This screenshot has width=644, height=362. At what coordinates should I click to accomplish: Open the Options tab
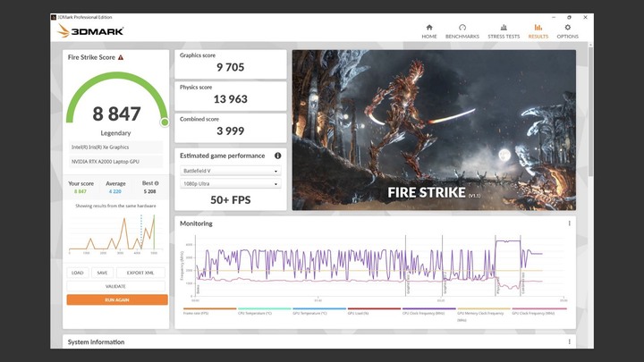tap(568, 31)
